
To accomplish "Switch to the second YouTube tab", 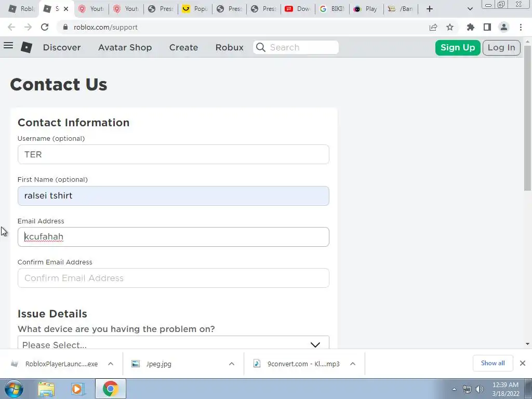I will [x=126, y=9].
